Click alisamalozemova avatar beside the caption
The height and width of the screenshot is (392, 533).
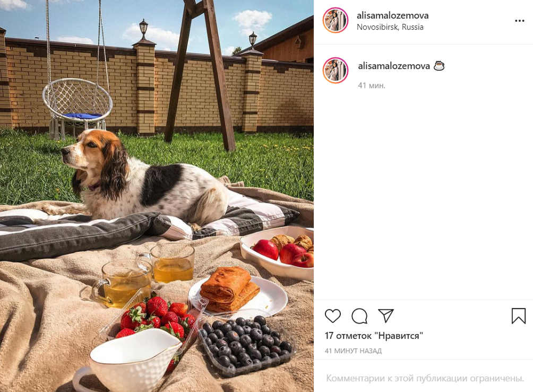click(x=336, y=71)
